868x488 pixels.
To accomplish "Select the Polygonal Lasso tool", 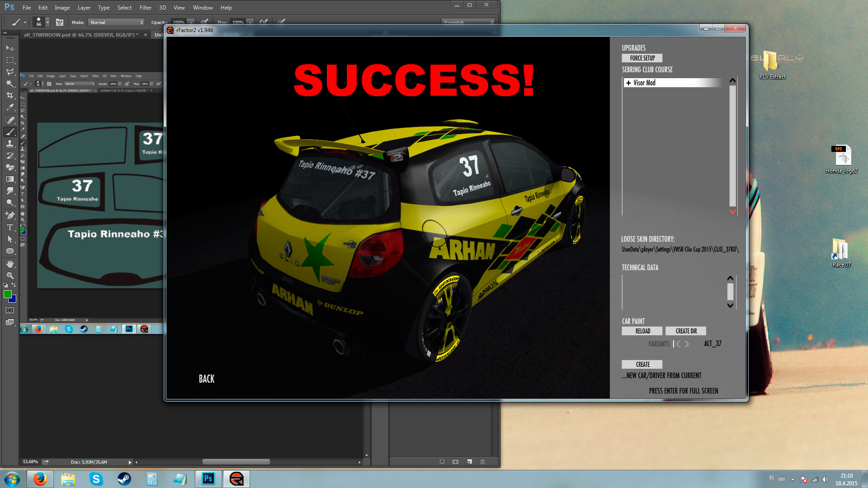I will click(9, 71).
